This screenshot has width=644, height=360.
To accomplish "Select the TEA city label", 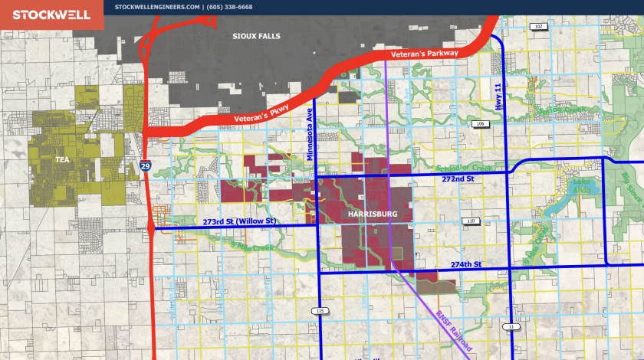I will (62, 159).
